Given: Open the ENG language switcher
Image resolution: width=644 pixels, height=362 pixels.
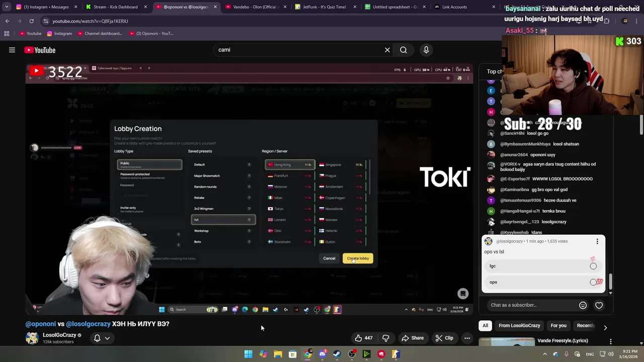Looking at the screenshot, I should pos(590,354).
